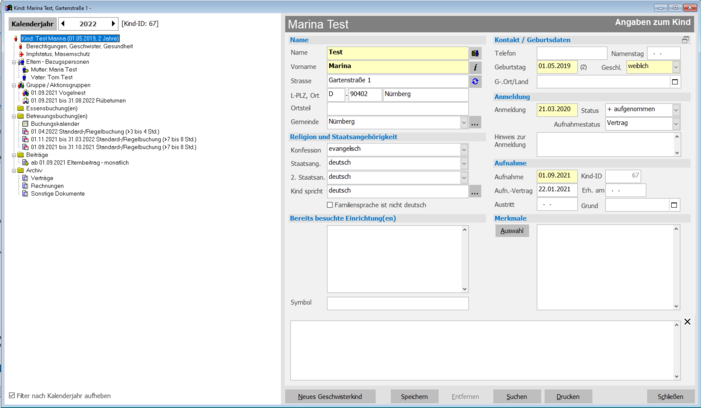Viewport: 701px width, 408px height.
Task: Click the info icon next to Vorname
Action: [x=475, y=67]
